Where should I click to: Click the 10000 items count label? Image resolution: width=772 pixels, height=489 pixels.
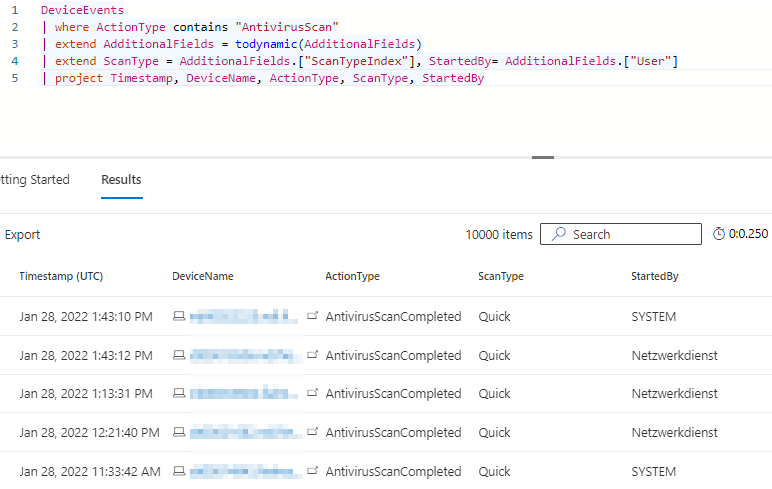pos(499,234)
